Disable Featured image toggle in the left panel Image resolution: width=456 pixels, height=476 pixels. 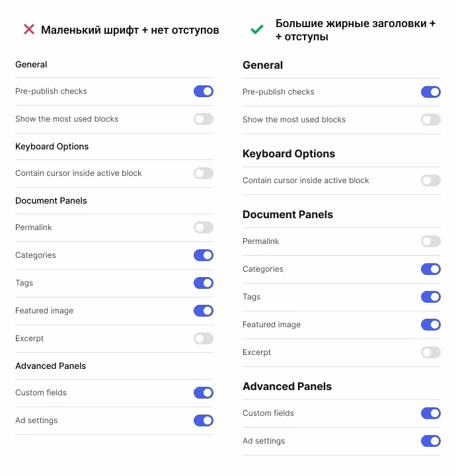(204, 311)
